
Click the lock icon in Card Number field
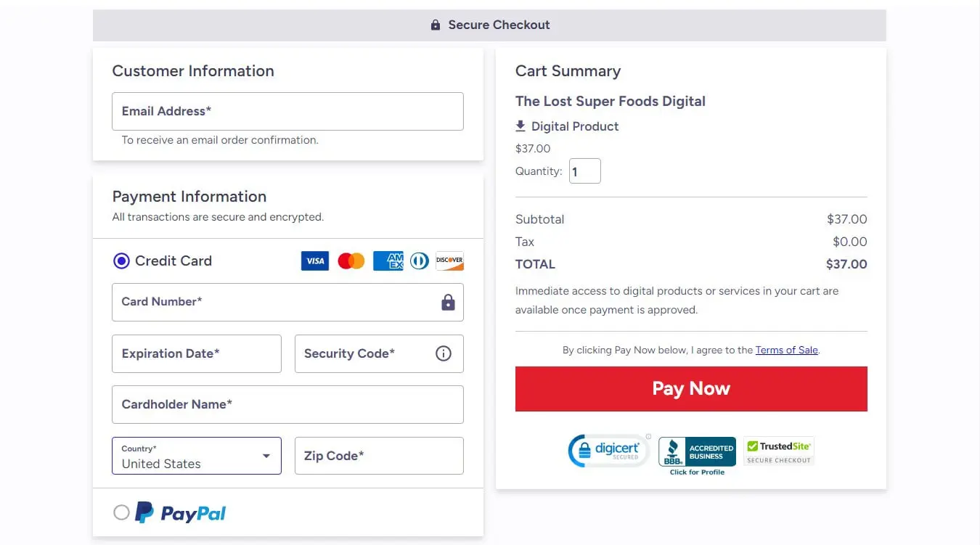pos(448,303)
